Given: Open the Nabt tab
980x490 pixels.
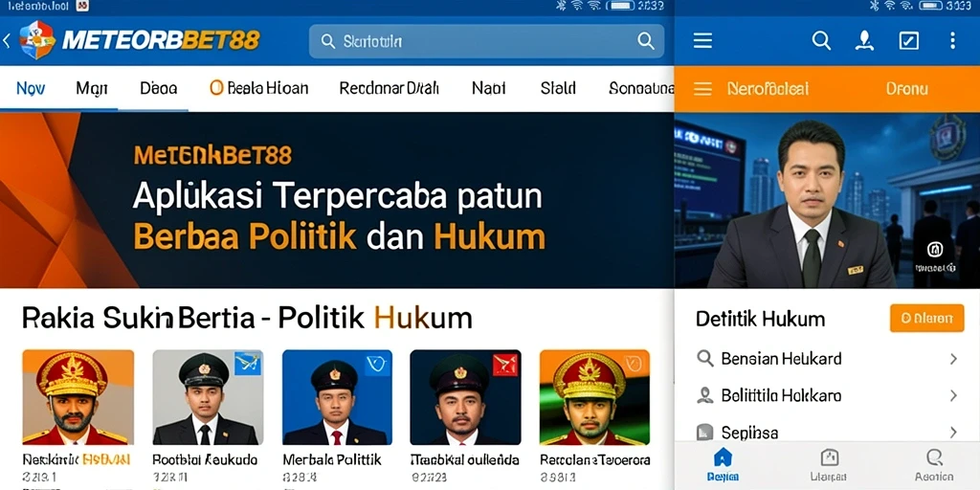Looking at the screenshot, I should pos(489,88).
